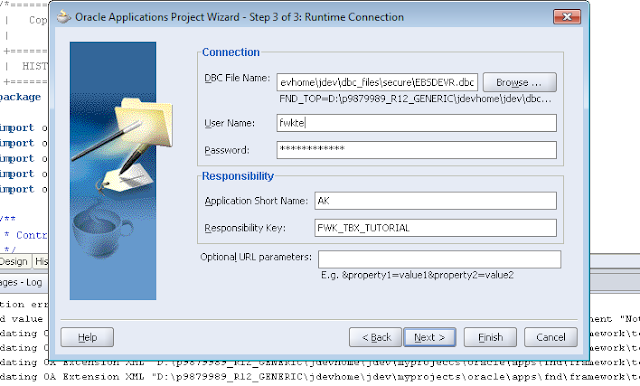This screenshot has height=386, width=640.
Task: Close the wizard with the red X
Action: pyautogui.click(x=567, y=17)
